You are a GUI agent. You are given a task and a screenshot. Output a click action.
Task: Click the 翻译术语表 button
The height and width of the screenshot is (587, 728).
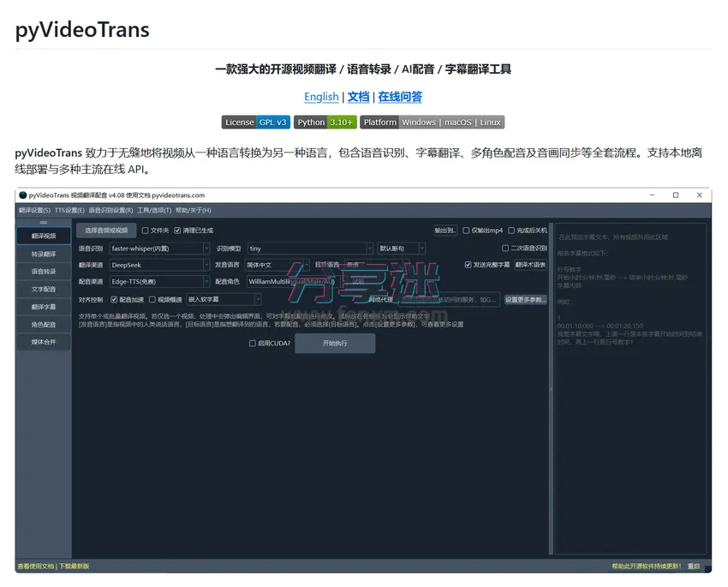(x=530, y=265)
